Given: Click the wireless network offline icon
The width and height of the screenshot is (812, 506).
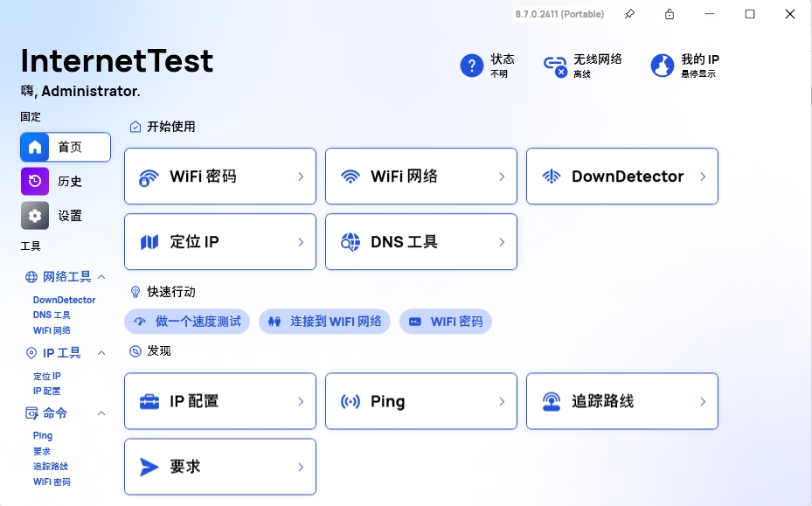Looking at the screenshot, I should click(x=556, y=66).
